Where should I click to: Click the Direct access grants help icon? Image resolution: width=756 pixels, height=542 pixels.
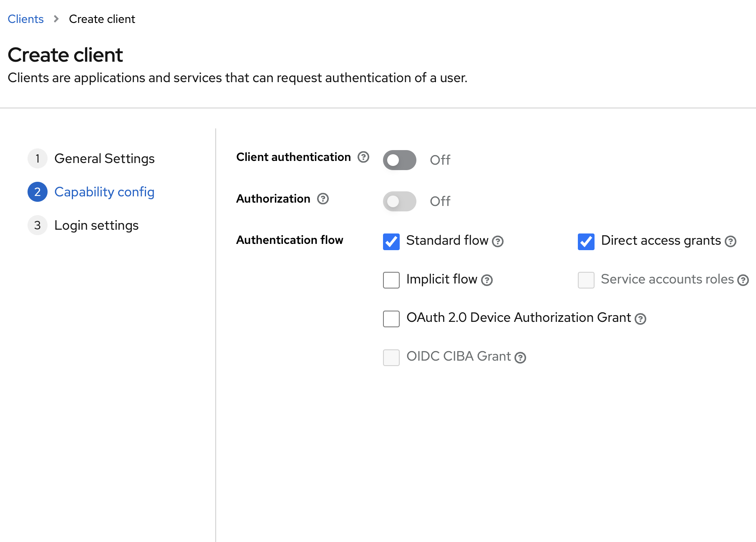[730, 241]
